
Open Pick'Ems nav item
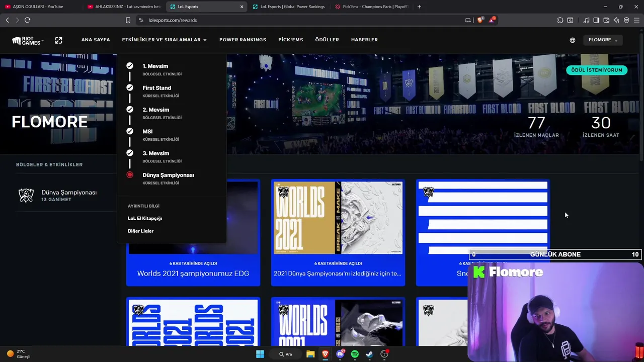[290, 40]
